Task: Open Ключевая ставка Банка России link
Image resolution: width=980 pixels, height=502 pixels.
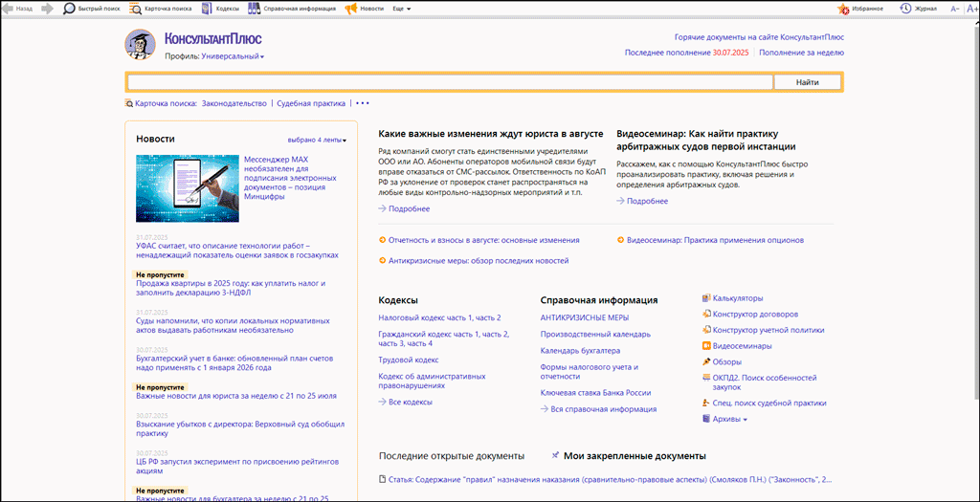Action: tap(595, 393)
